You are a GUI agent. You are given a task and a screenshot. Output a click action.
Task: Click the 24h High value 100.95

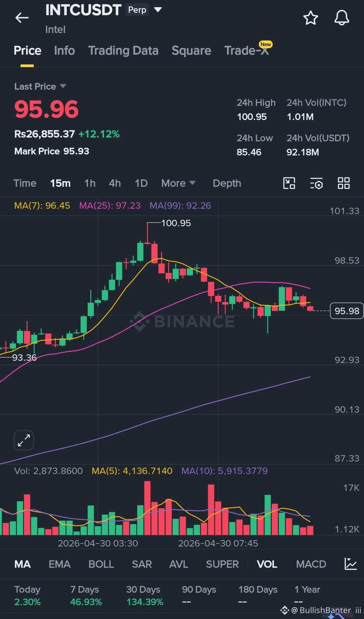pyautogui.click(x=252, y=117)
